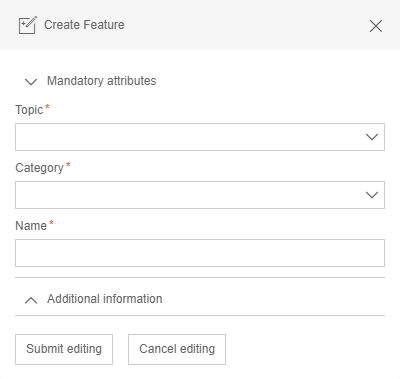Click the Create Feature pencil icon
The height and width of the screenshot is (379, 400).
pos(28,25)
